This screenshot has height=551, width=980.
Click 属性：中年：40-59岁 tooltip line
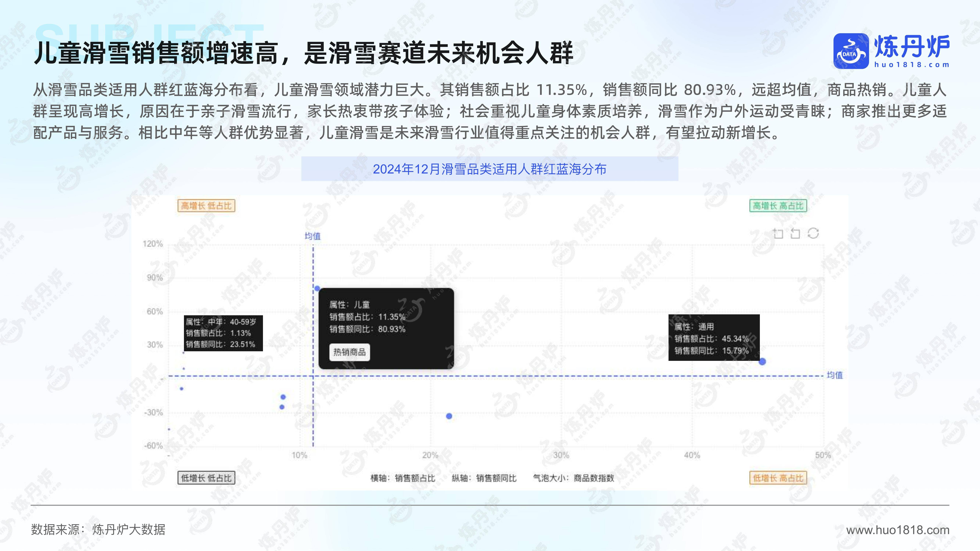click(x=221, y=322)
